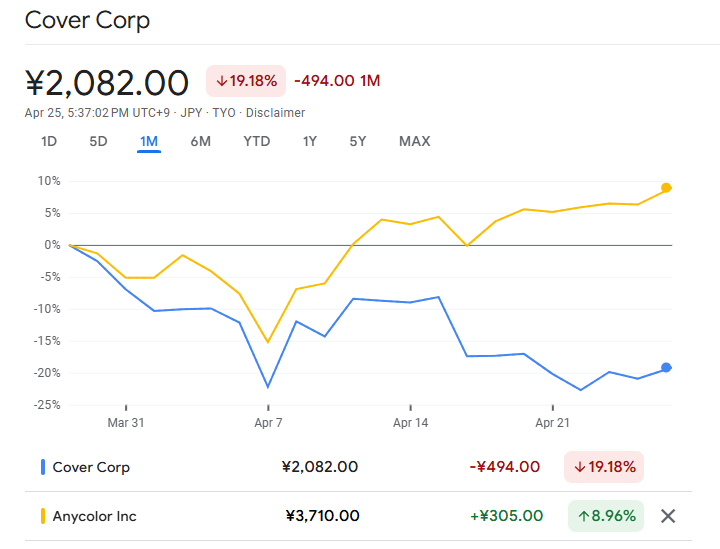Image resolution: width=720 pixels, height=549 pixels.
Task: Switch to 6M time range
Action: click(200, 141)
